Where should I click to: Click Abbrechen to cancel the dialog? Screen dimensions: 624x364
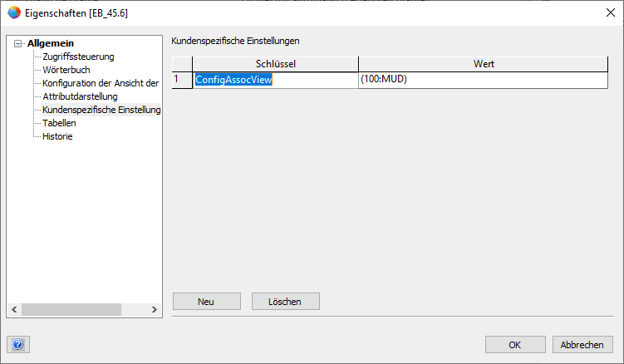click(582, 344)
